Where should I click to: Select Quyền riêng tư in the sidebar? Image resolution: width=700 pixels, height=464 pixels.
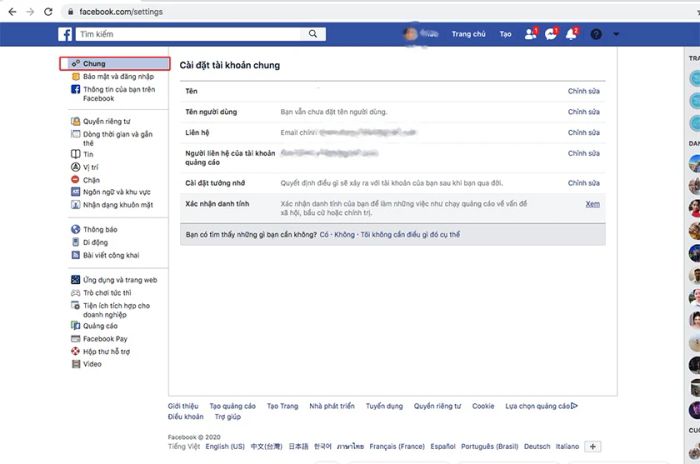(x=108, y=121)
